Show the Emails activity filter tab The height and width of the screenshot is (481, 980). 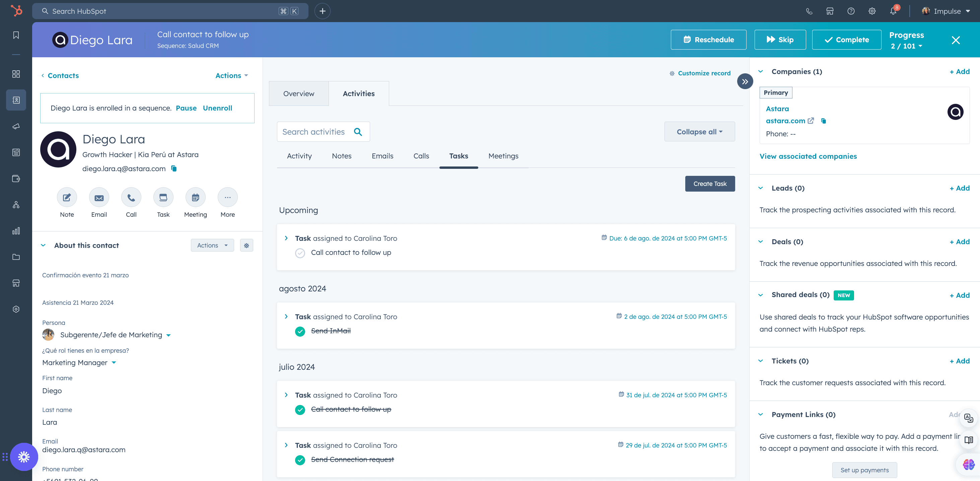(382, 156)
